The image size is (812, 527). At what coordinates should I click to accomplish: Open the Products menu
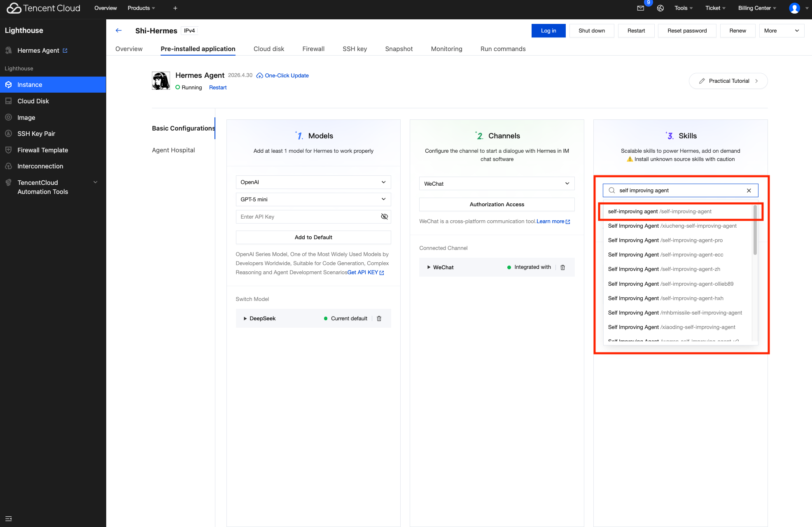pos(141,8)
